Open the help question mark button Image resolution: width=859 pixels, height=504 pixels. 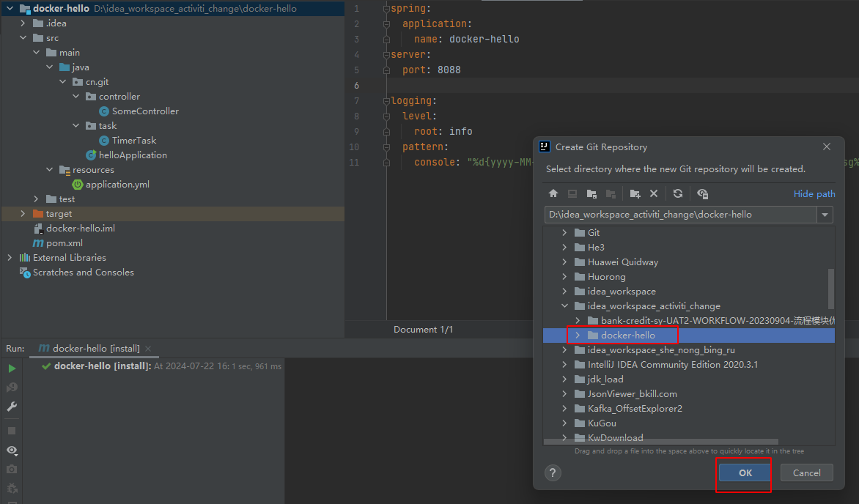553,472
